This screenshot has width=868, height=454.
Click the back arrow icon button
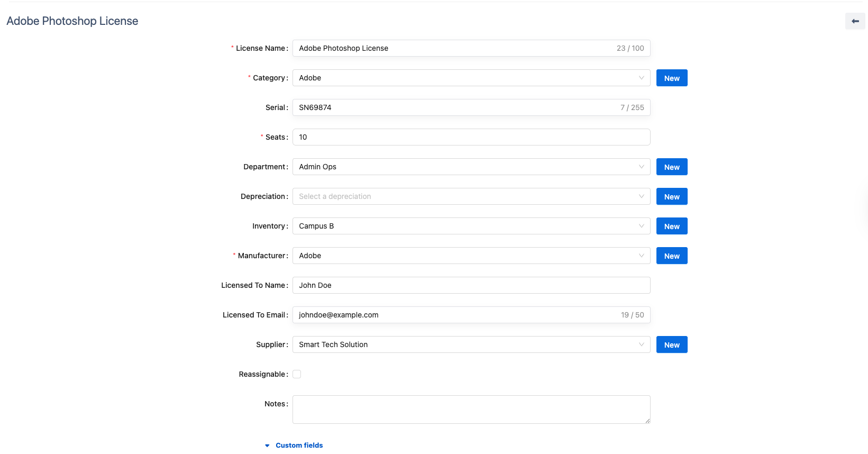[x=855, y=21]
